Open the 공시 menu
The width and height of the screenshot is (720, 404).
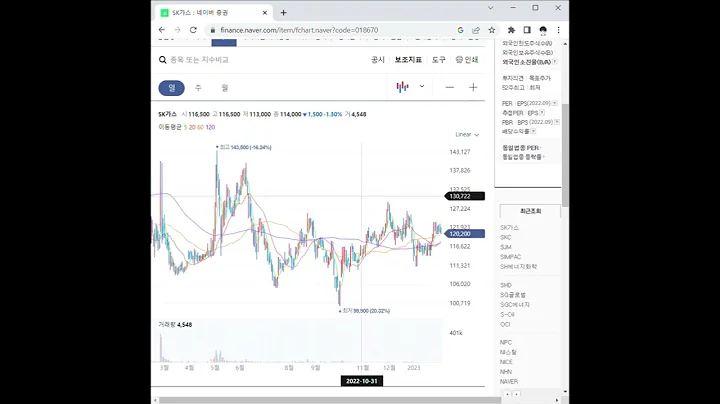pos(377,60)
